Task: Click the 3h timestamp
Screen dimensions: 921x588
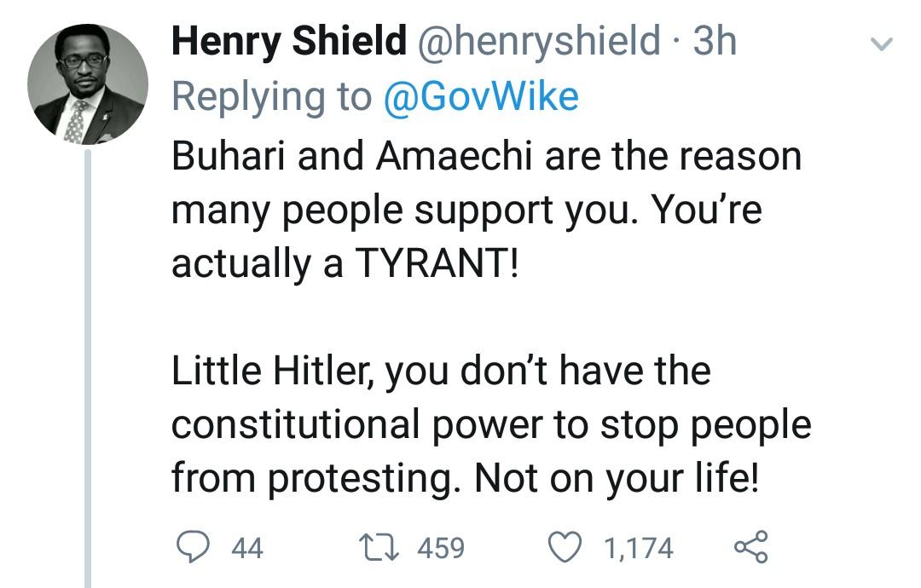Action: (x=715, y=42)
